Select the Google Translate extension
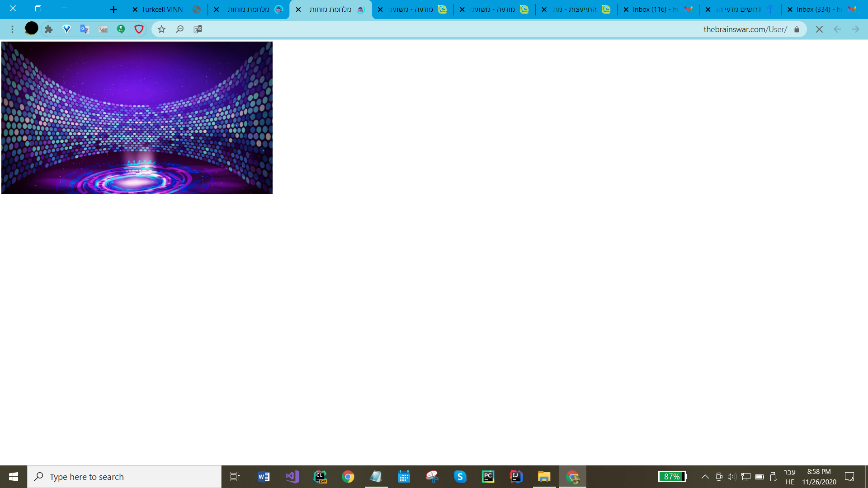 [x=84, y=29]
